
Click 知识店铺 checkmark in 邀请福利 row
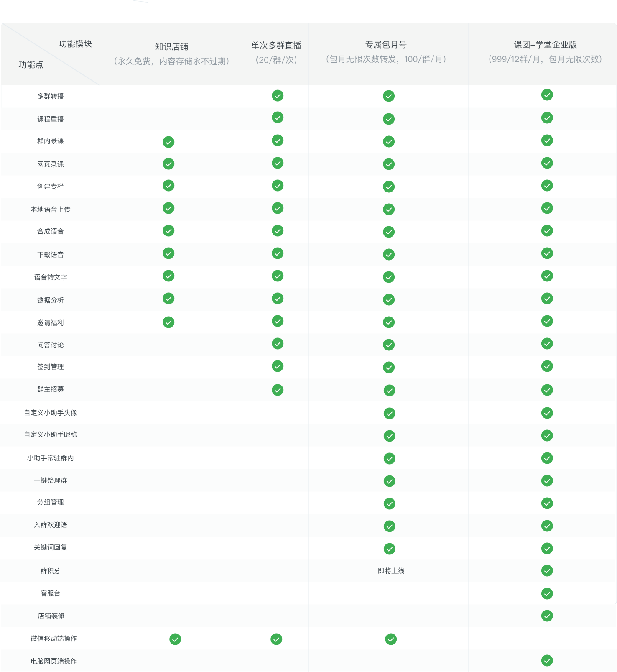pos(168,322)
